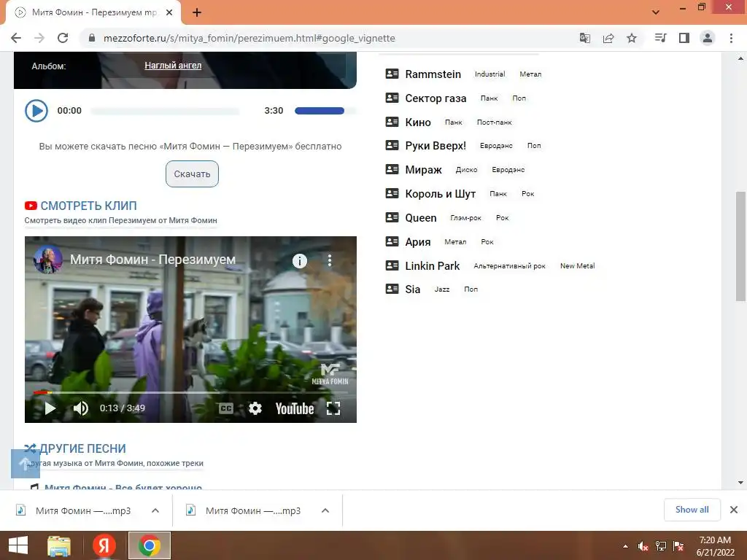Image resolution: width=747 pixels, height=560 pixels.
Task: Select the Jazz genre tag
Action: pyautogui.click(x=441, y=289)
